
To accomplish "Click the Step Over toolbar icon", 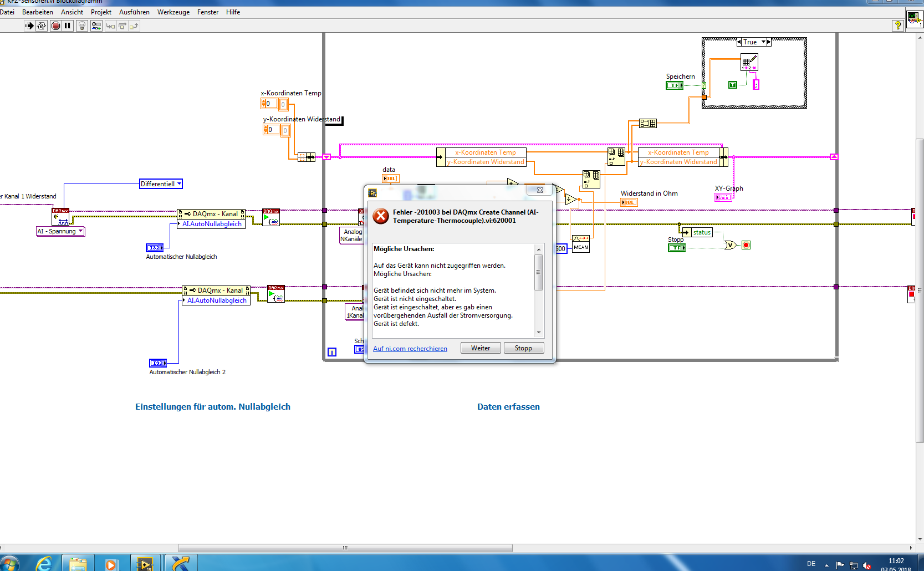I will (x=122, y=26).
